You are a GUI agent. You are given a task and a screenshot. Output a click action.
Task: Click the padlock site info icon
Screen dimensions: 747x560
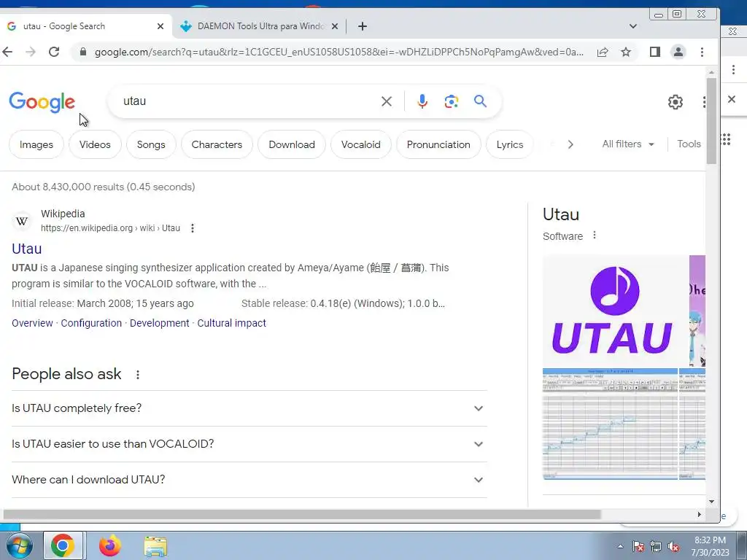tap(83, 52)
